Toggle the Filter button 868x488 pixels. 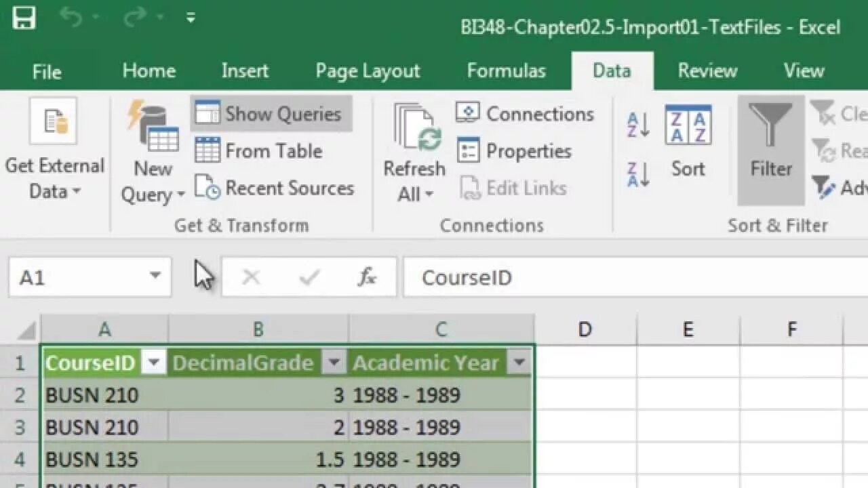tap(771, 150)
